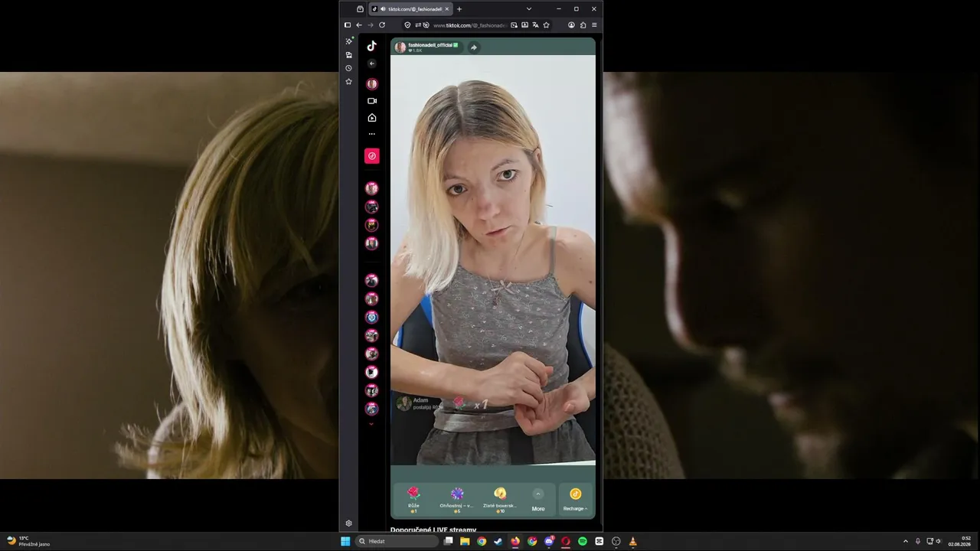Click the back arrow below TikTok logo
This screenshot has height=551, width=980.
pos(371,64)
